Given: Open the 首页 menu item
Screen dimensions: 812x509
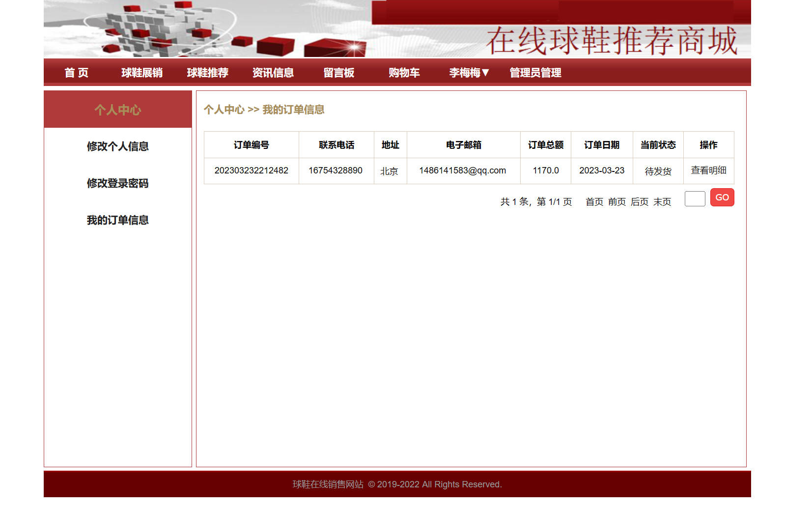Looking at the screenshot, I should tap(76, 73).
